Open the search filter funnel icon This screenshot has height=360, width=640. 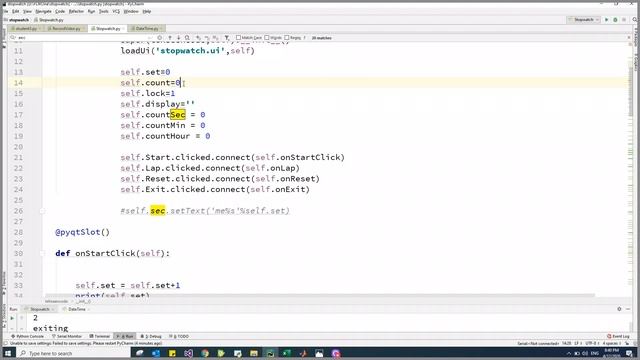click(x=227, y=38)
